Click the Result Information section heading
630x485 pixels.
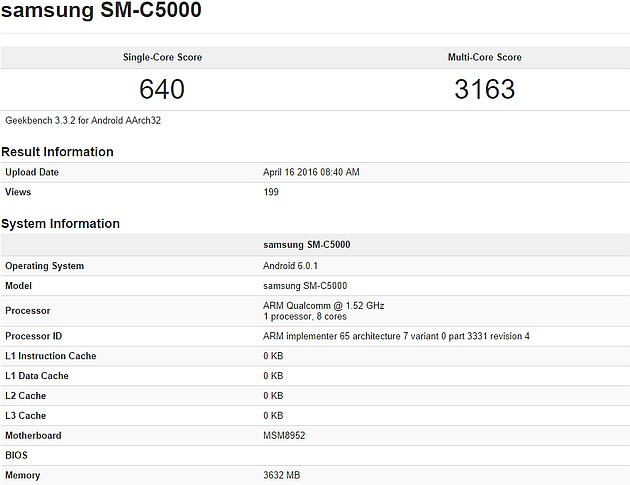coord(57,151)
